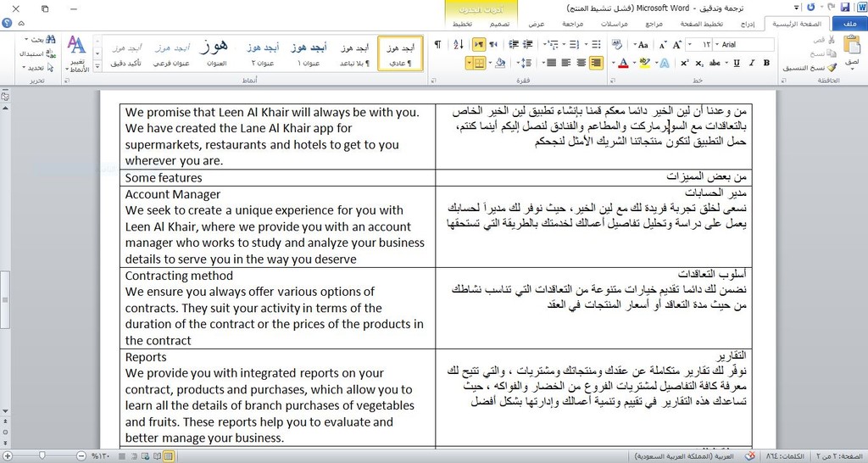Click the Text Effects glowing A icon
The height and width of the screenshot is (463, 868).
click(665, 63)
